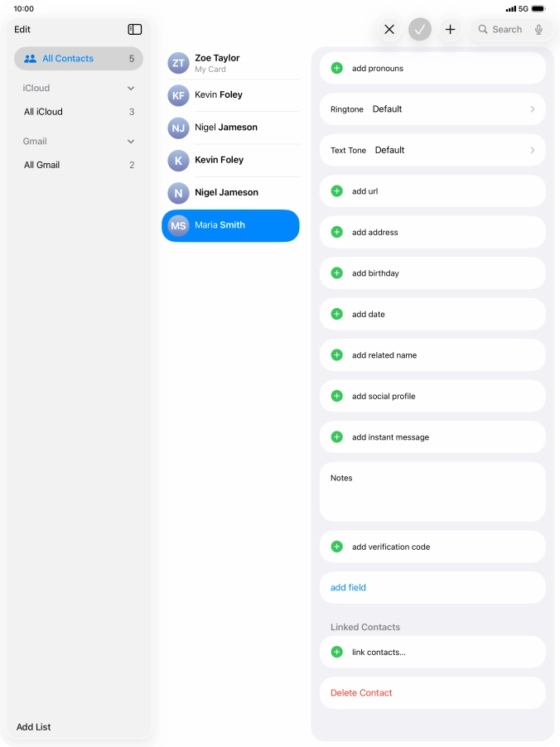Open the Ringtone Default selector
The height and width of the screenshot is (747, 560).
tap(432, 109)
